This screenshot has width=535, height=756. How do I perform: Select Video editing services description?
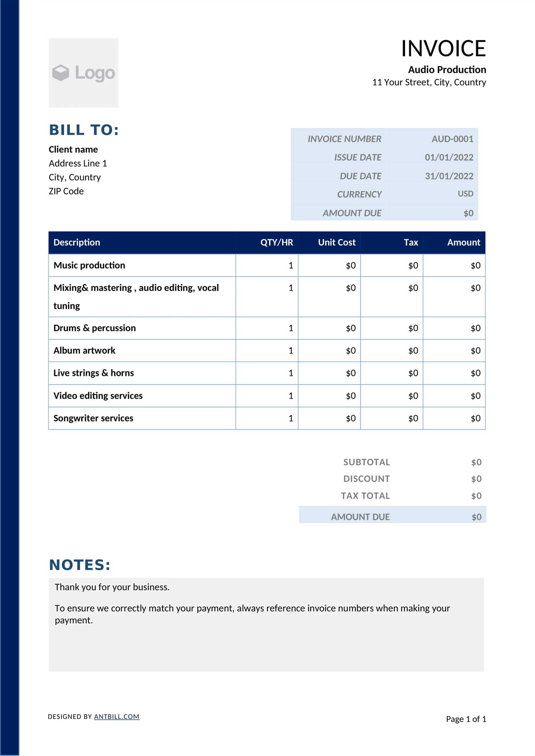(x=98, y=396)
